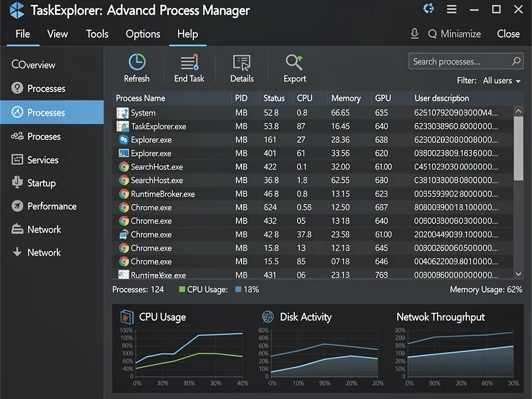
Task: Click the CPU Usage chart icon
Action: click(127, 317)
